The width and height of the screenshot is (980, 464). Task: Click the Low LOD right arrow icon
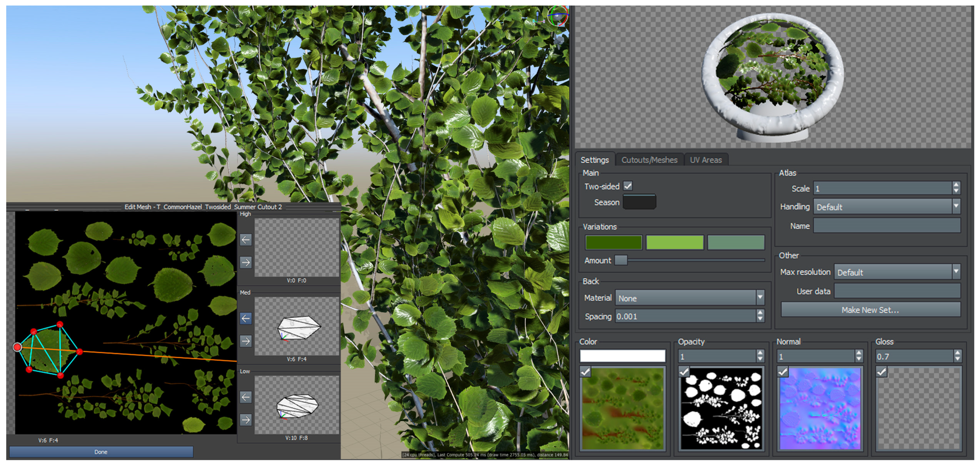(x=246, y=420)
